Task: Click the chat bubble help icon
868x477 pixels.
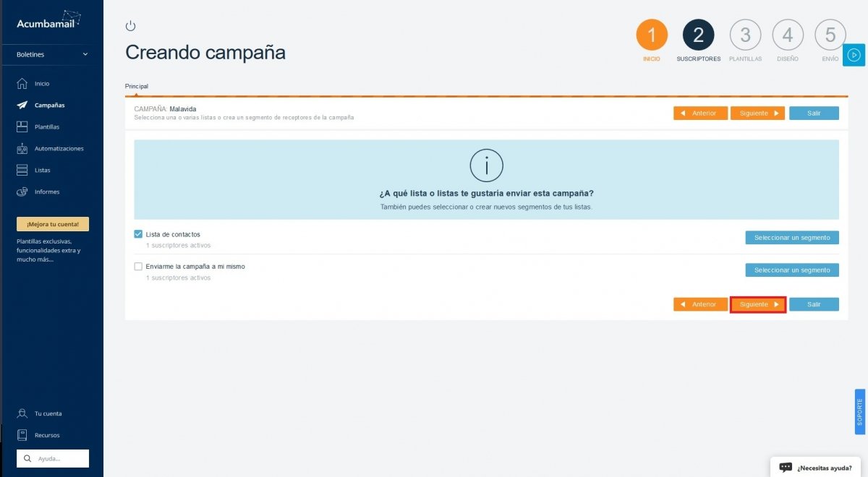Action: pyautogui.click(x=786, y=467)
